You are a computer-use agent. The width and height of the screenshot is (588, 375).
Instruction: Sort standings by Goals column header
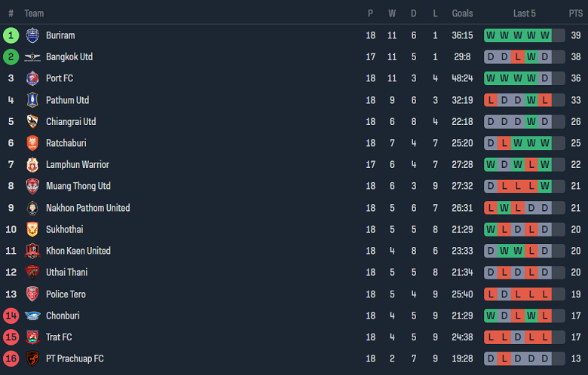pos(462,14)
